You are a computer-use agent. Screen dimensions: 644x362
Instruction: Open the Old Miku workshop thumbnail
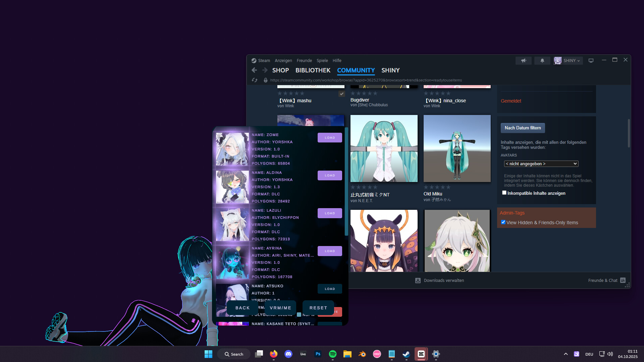point(457,148)
